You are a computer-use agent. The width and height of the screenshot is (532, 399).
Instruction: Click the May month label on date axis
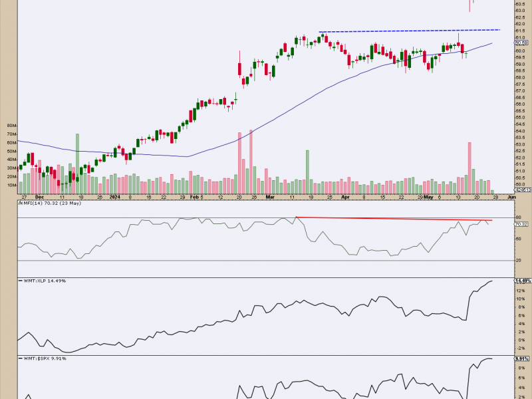coord(429,197)
